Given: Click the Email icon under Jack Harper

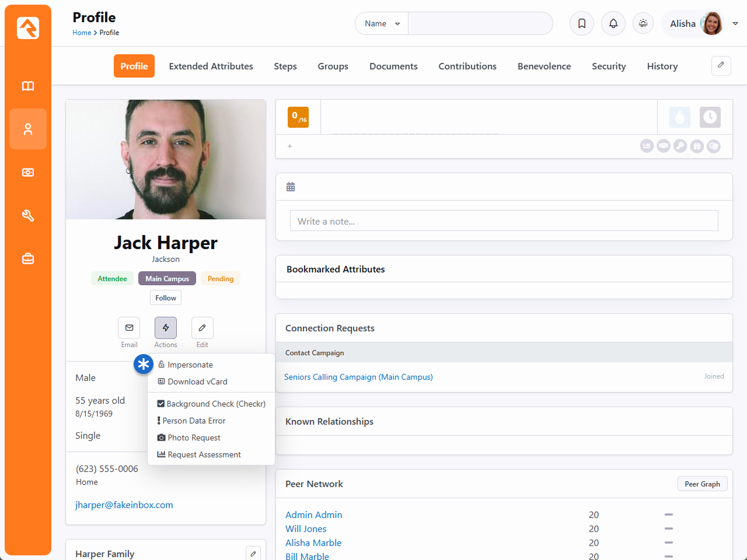Looking at the screenshot, I should (129, 328).
